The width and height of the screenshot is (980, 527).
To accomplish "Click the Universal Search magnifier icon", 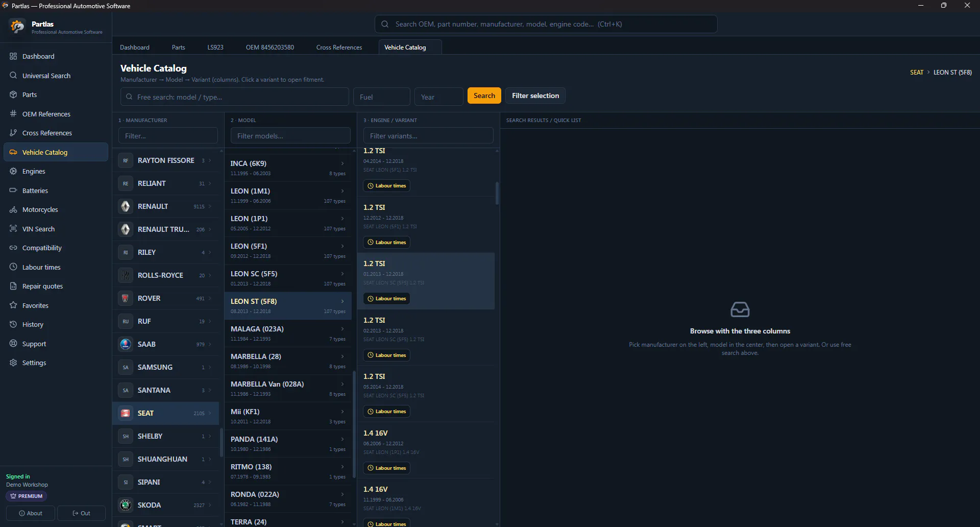I will tap(13, 76).
